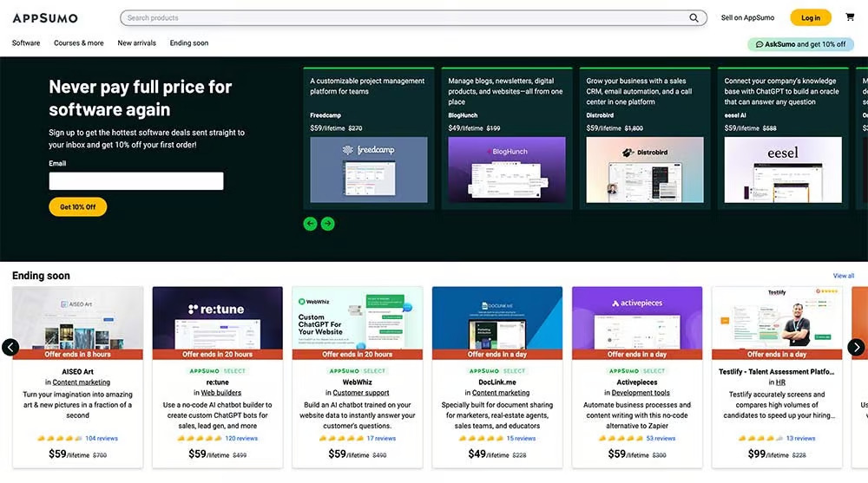Show next hero deal with green arrow
868x483 pixels.
click(x=328, y=224)
